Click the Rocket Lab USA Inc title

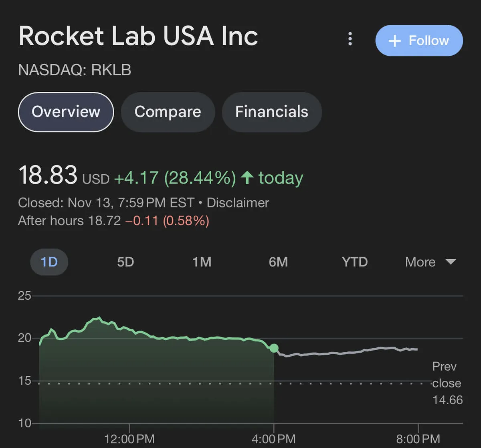(x=138, y=36)
